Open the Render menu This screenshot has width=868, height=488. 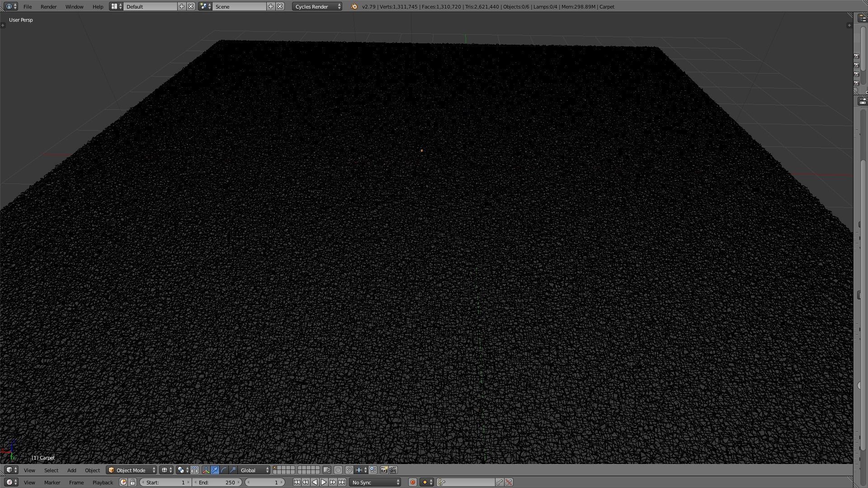pos(48,7)
